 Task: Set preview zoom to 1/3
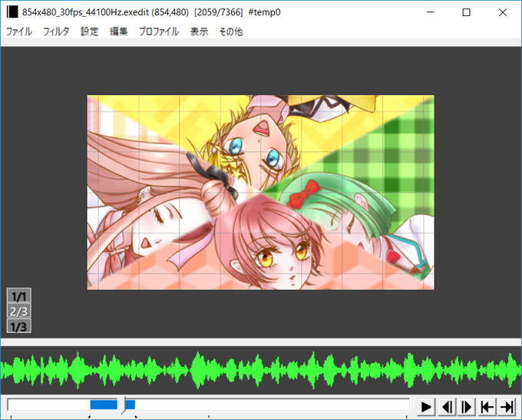pyautogui.click(x=19, y=326)
